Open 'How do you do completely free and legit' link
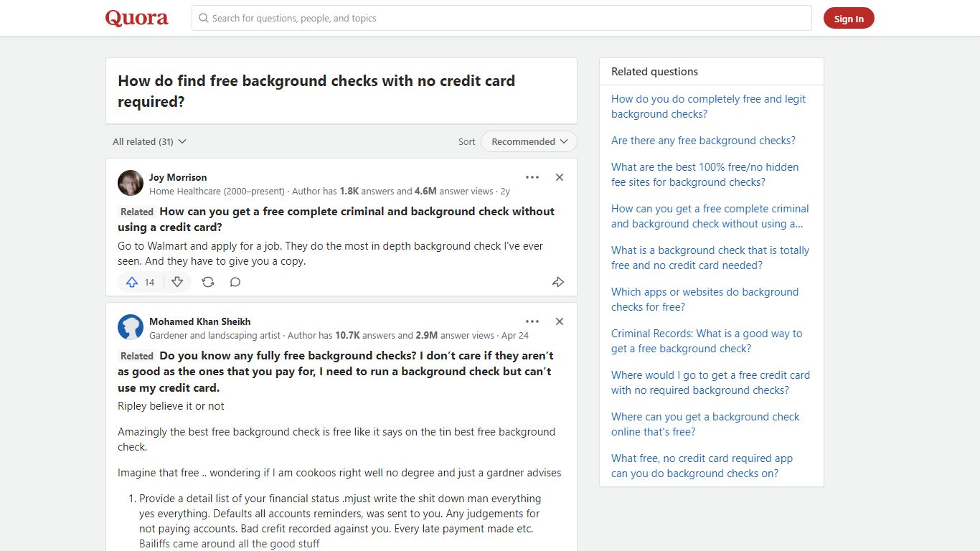The image size is (980, 551). click(708, 106)
